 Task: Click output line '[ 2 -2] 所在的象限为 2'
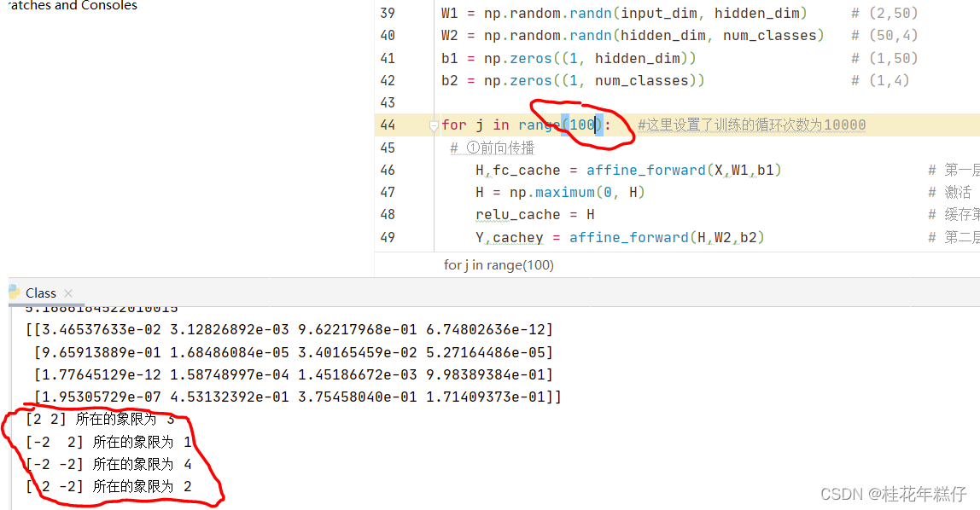[108, 487]
